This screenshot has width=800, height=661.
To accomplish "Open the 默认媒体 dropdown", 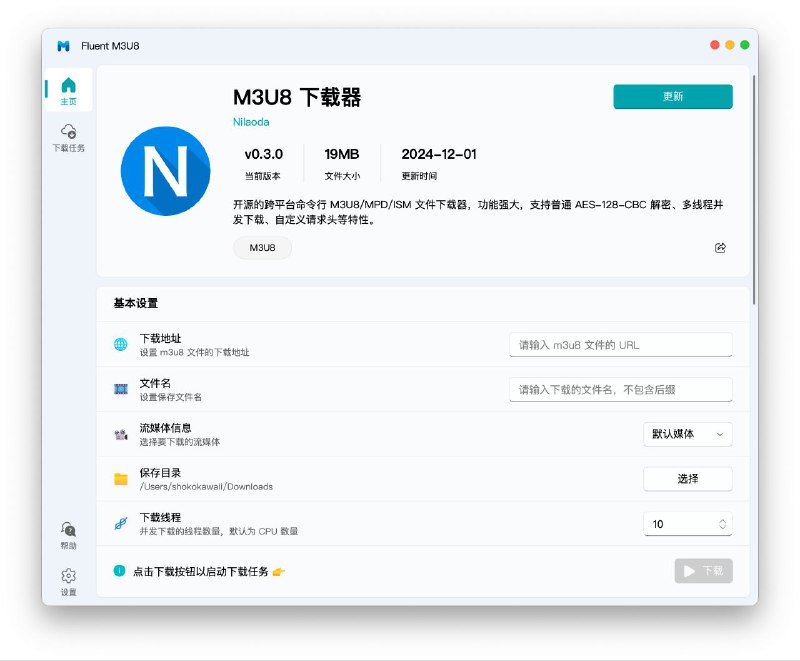I will tap(688, 434).
